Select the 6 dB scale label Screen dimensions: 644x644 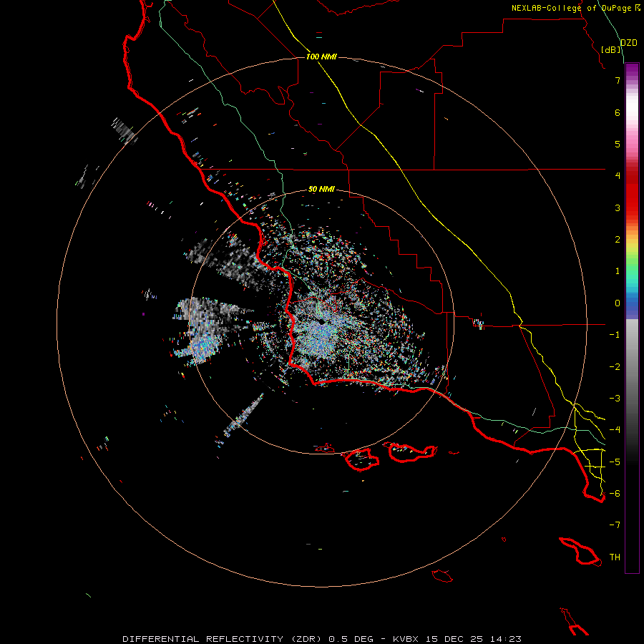point(618,112)
